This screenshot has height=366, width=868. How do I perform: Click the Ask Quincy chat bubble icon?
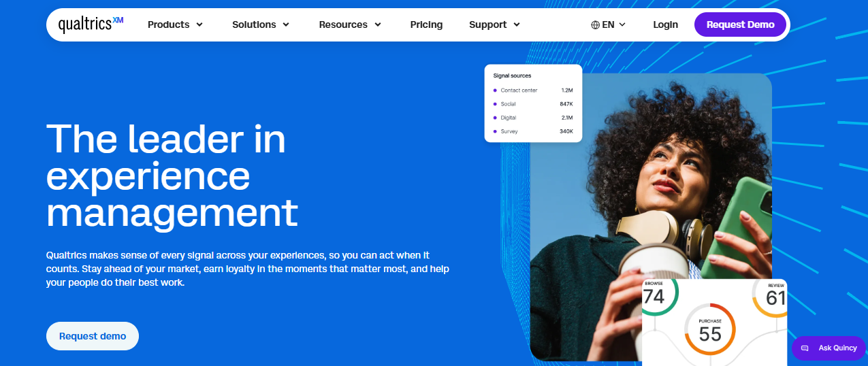[x=805, y=348]
